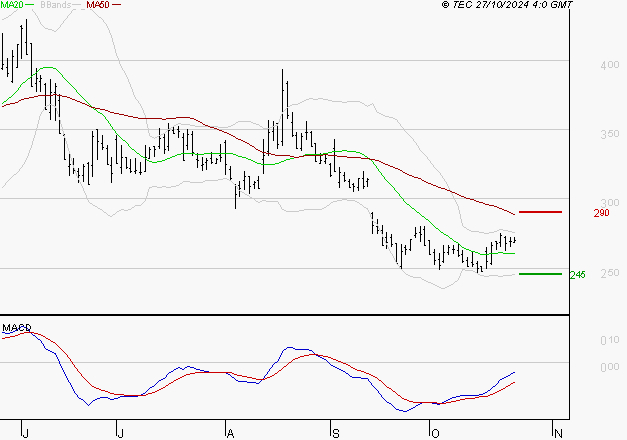Click the 400 price axis label
The height and width of the screenshot is (440, 627).
click(610, 65)
